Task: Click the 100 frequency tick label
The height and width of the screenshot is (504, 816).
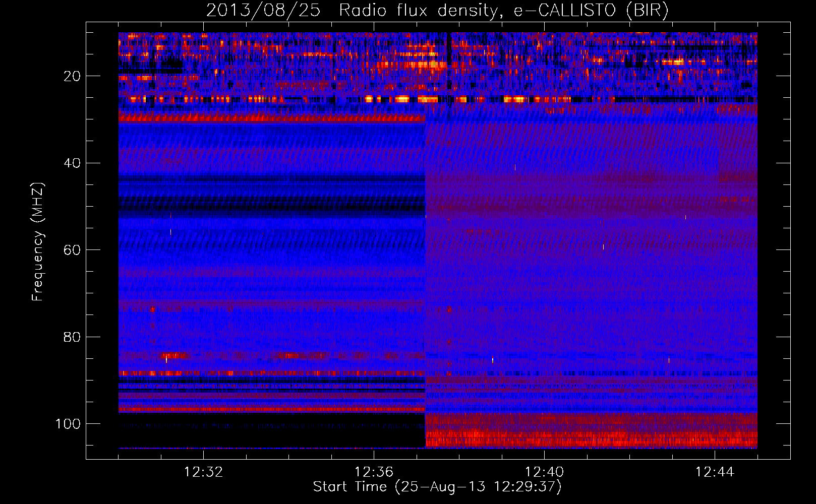Action: click(68, 424)
